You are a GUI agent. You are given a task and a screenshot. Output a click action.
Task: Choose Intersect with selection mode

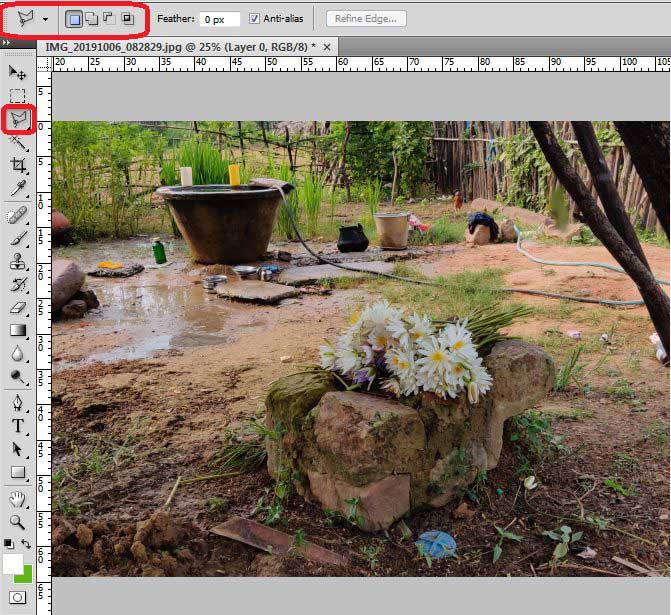point(128,19)
